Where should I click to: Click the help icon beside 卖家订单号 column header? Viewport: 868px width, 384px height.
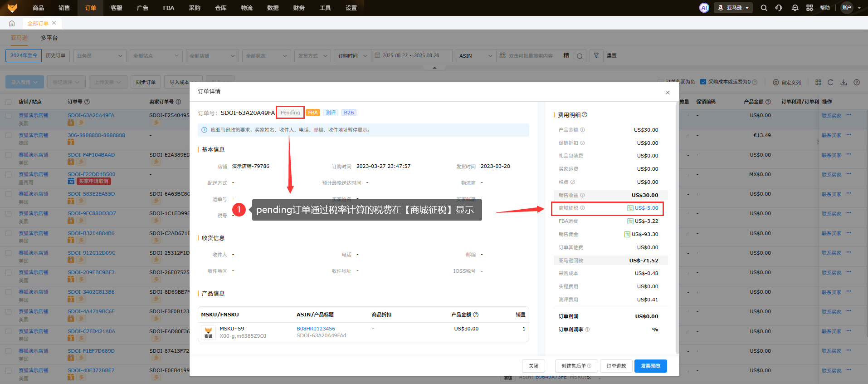[x=178, y=102]
